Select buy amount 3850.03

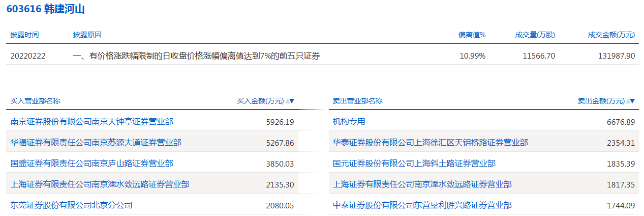280,164
